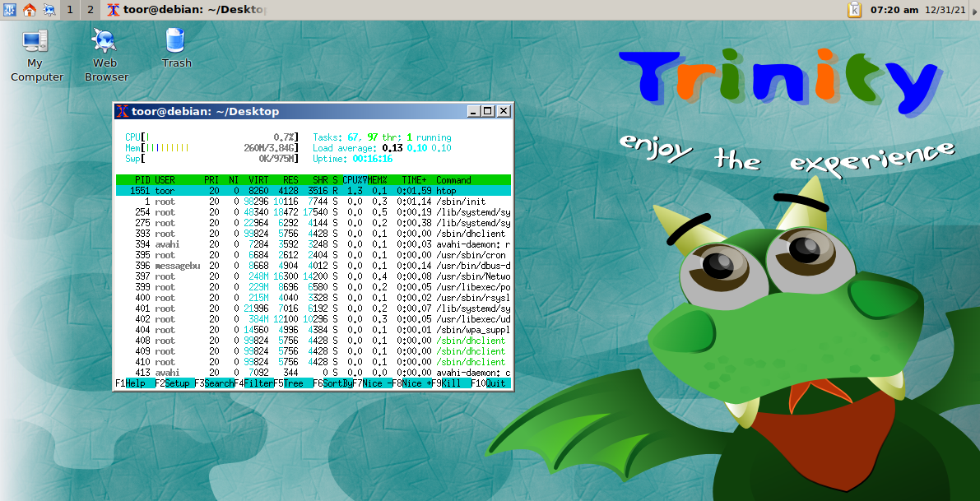Select the avahi-daemon row with PID 413

[x=314, y=373]
